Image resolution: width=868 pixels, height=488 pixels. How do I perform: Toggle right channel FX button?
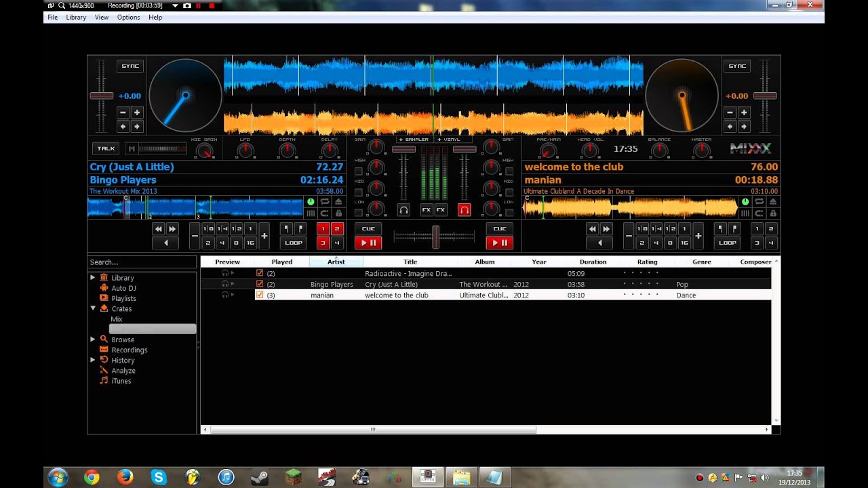[x=441, y=210]
